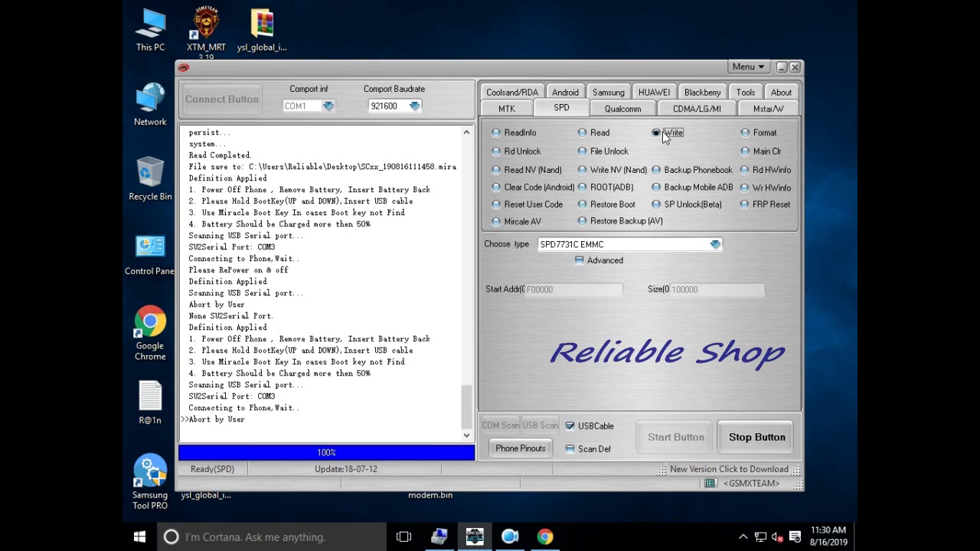Open the Network desktop icon
This screenshot has width=980, height=551.
[150, 105]
